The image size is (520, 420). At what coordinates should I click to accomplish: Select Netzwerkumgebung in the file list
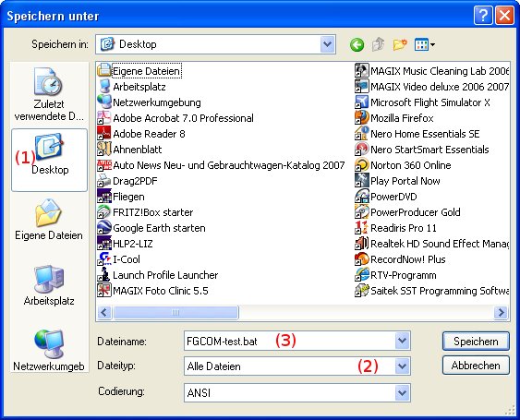150,102
